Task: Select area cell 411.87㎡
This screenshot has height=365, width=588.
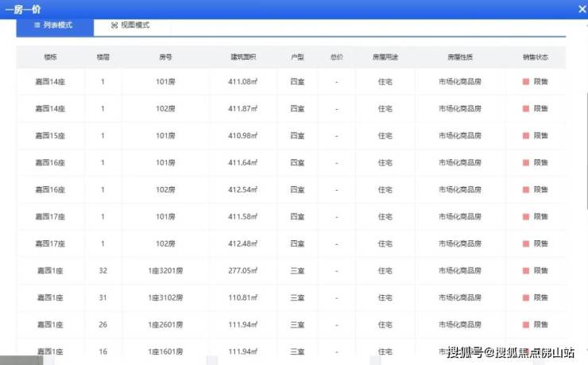Action: coord(242,108)
